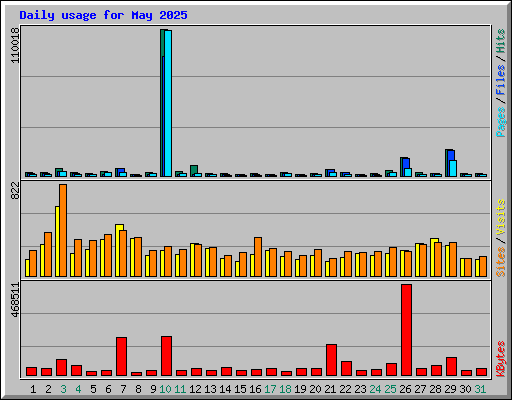Select day label 15 on the x-axis
The width and height of the screenshot is (512, 400).
tap(241, 389)
